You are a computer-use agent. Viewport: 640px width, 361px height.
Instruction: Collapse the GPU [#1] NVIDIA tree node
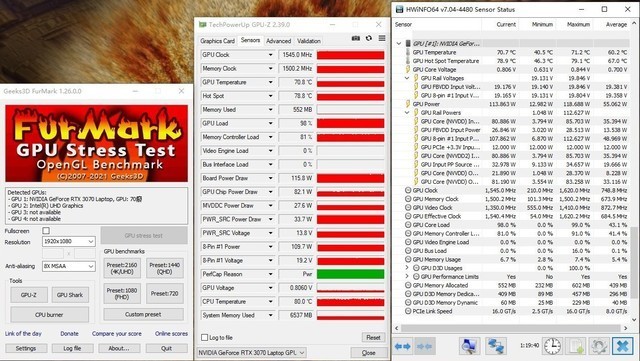tap(399, 43)
